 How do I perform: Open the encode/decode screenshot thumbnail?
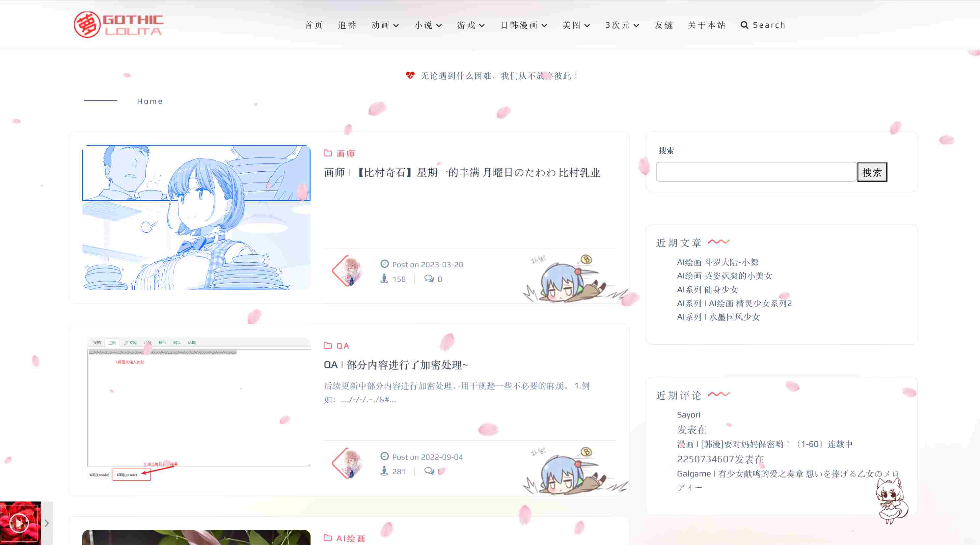tap(196, 410)
